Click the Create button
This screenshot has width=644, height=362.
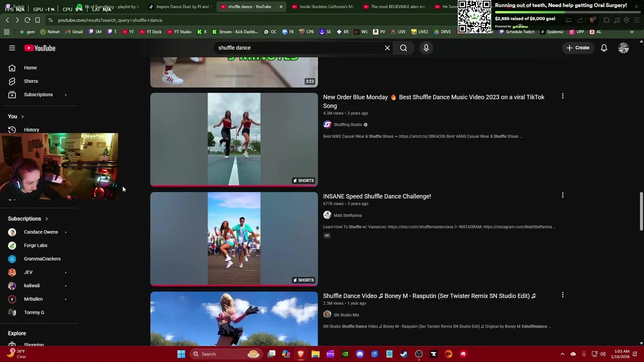[x=578, y=48]
